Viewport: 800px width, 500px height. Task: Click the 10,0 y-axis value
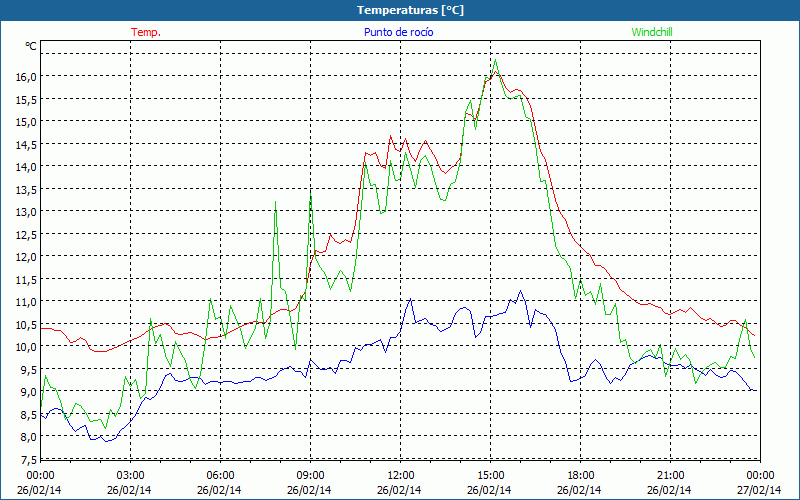pos(27,346)
